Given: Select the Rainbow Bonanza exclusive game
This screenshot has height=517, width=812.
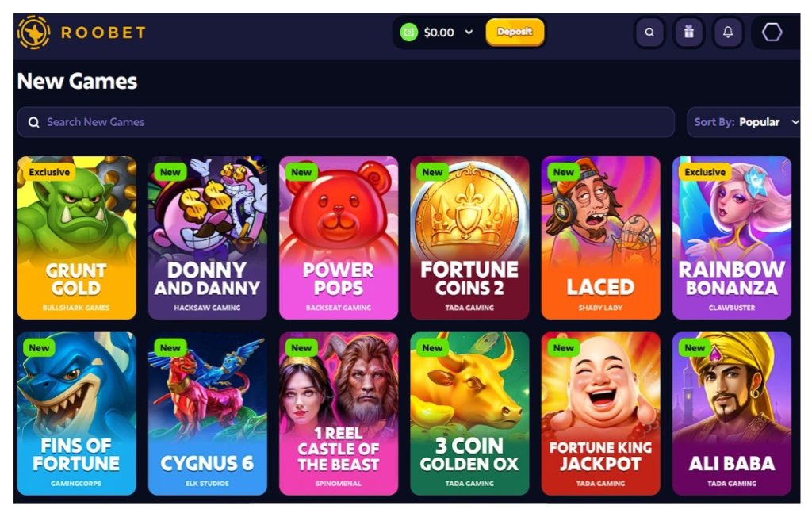Looking at the screenshot, I should tap(732, 238).
